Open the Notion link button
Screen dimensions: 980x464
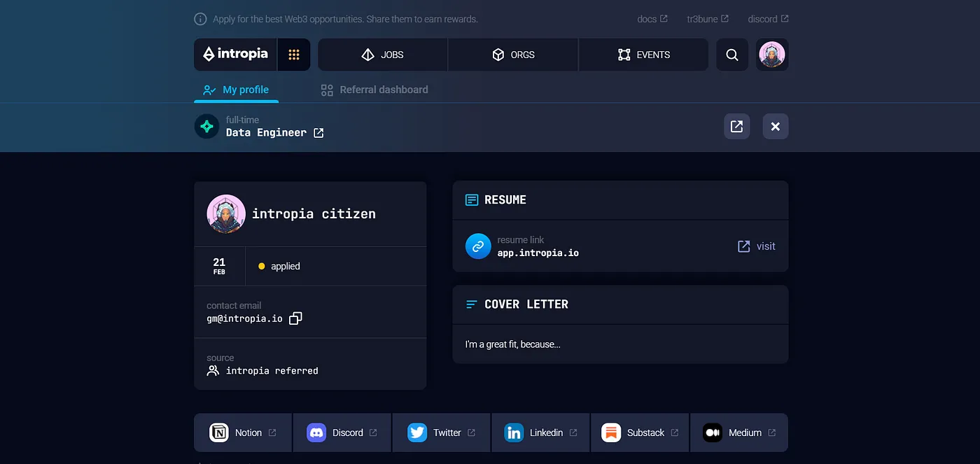(x=243, y=433)
